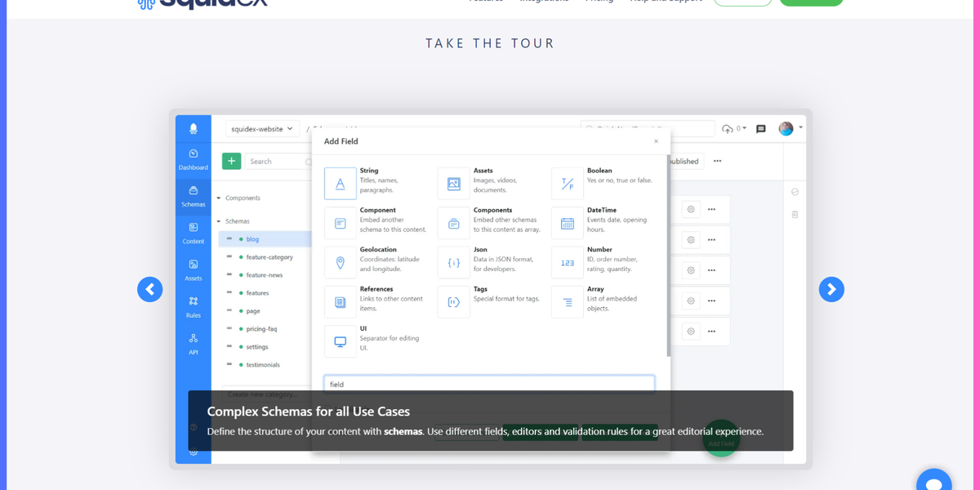Click the Squidex logo atop the sidebar
Screen dimensions: 980x490
(194, 128)
